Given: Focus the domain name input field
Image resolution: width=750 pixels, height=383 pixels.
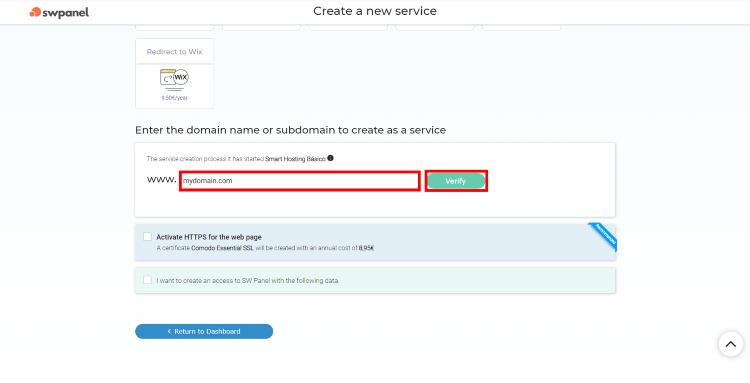Looking at the screenshot, I should click(300, 181).
